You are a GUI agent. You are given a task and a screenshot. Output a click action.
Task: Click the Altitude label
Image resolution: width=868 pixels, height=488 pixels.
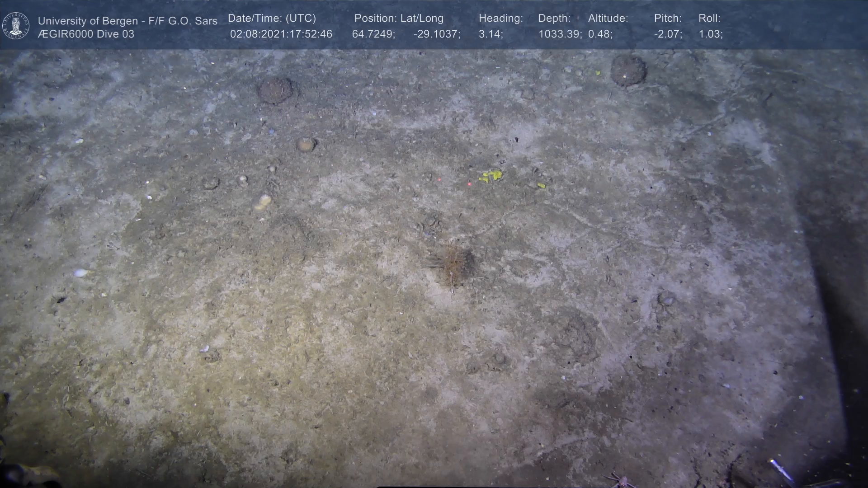click(608, 19)
